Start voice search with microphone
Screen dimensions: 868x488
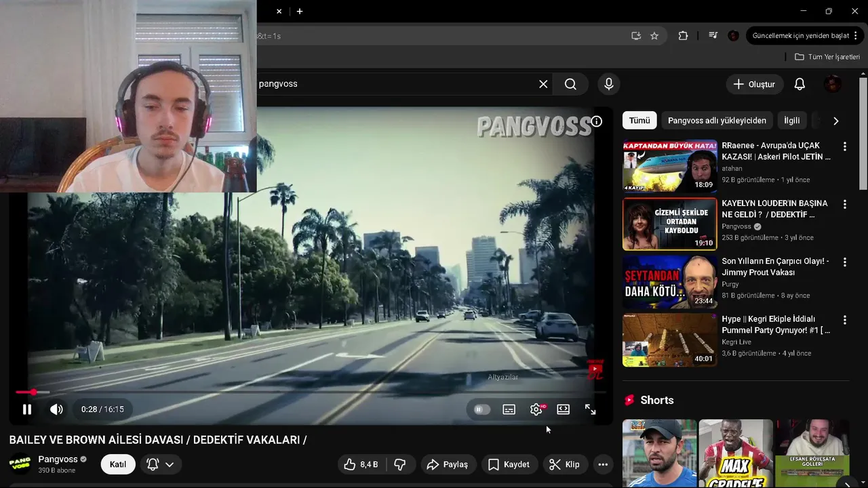coord(609,84)
